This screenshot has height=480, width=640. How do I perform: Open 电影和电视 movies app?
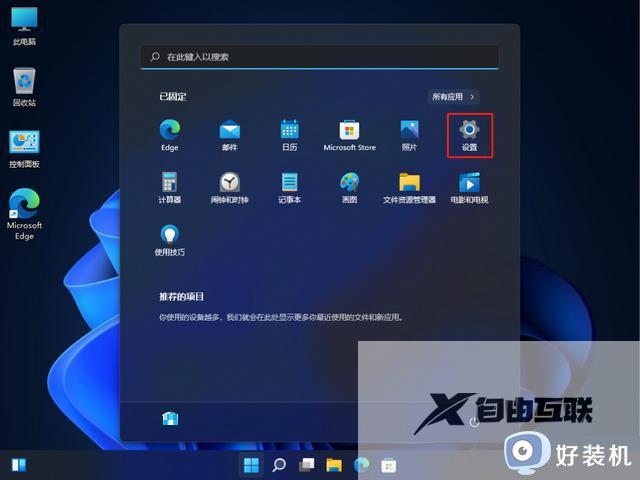[469, 188]
